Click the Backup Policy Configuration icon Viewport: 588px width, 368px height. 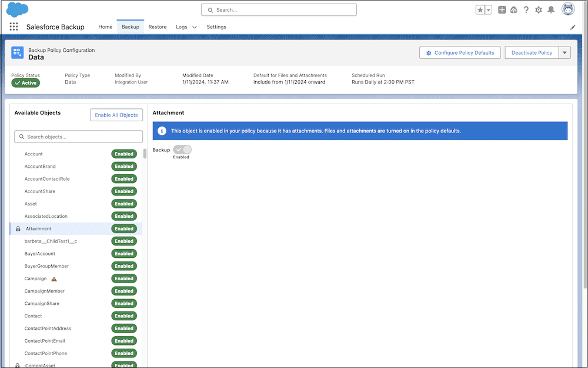[x=17, y=53]
